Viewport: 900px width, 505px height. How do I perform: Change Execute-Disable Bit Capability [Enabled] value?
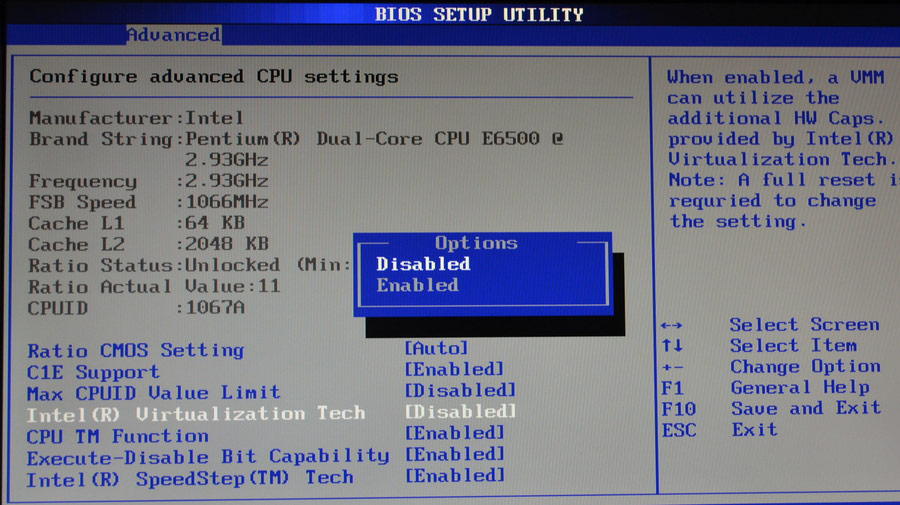coord(454,454)
